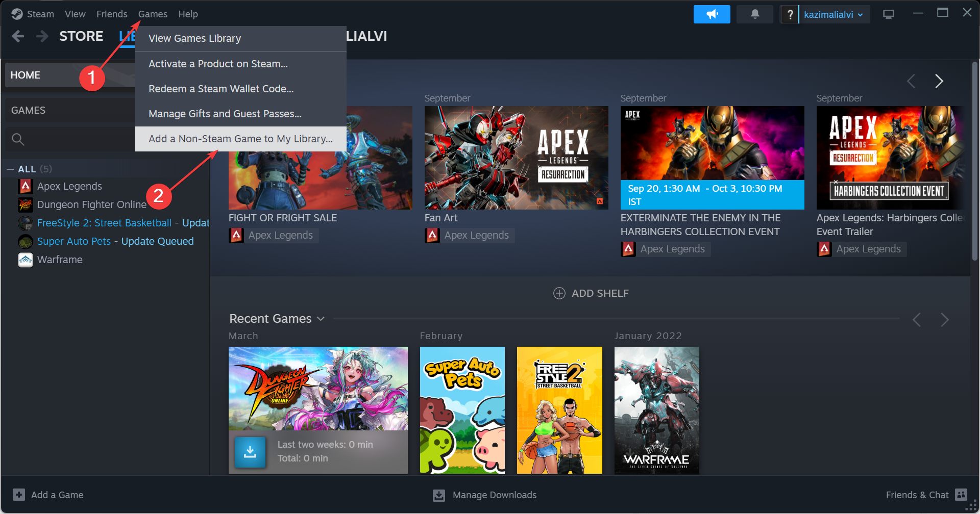This screenshot has width=980, height=514.
Task: Select Super Auto Pets icon in list
Action: (26, 241)
